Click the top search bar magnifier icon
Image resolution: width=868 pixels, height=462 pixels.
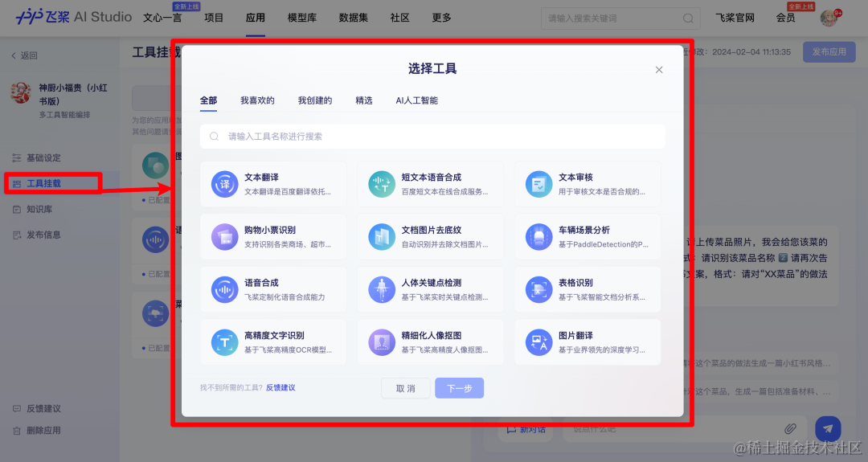pyautogui.click(x=688, y=18)
